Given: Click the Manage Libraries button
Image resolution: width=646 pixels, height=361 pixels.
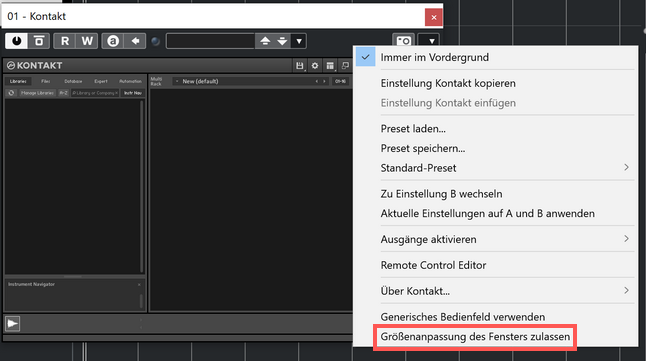Looking at the screenshot, I should 37,93.
